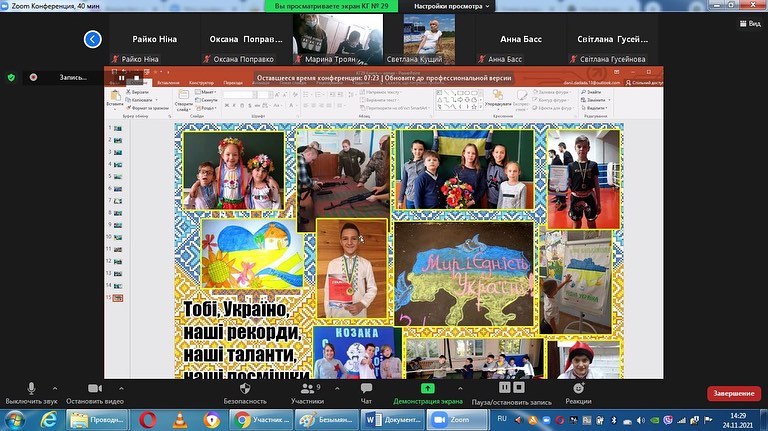Click the chalk map 'Мир і Єдність' photo
This screenshot has width=768, height=431.
pyautogui.click(x=463, y=274)
